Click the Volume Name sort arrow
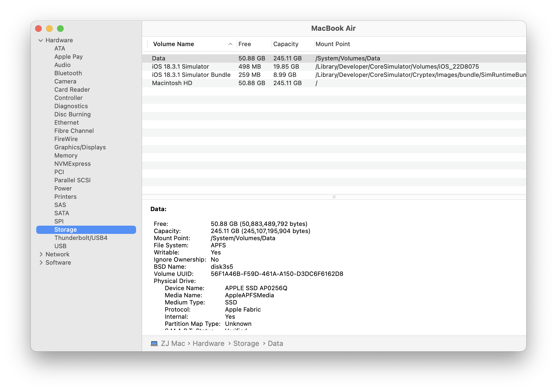The width and height of the screenshot is (557, 392). tap(230, 44)
